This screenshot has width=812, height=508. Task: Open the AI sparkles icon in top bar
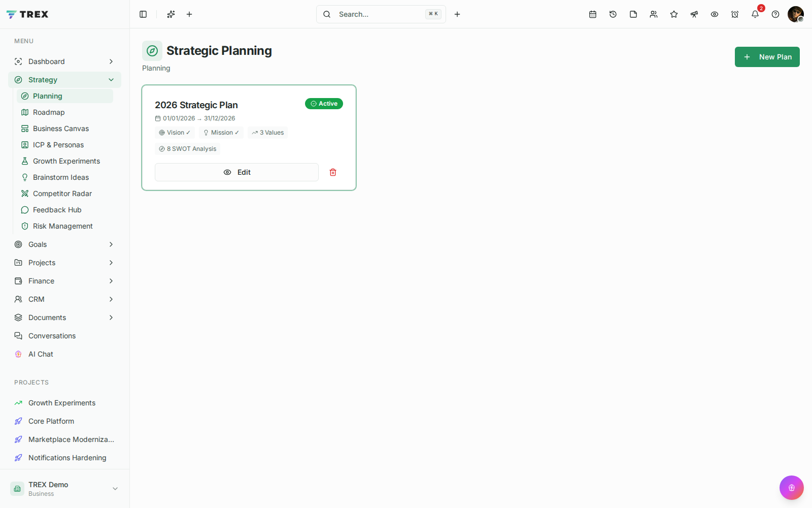[171, 14]
